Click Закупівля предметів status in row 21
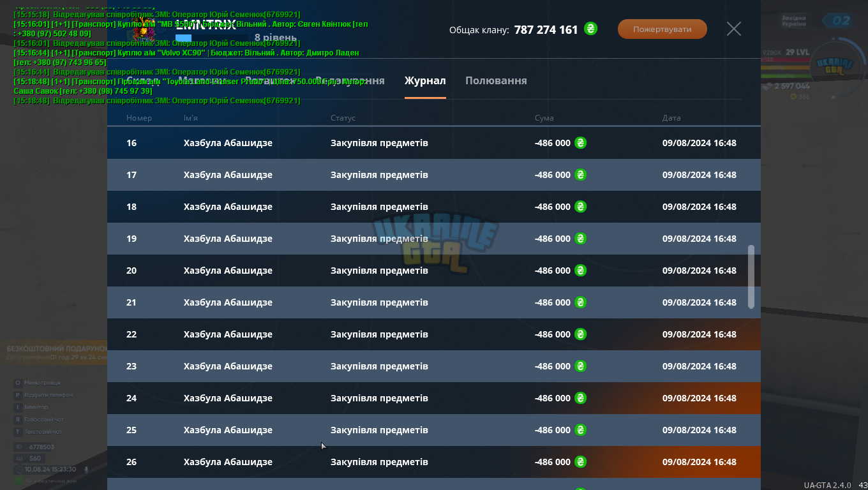 (x=379, y=302)
